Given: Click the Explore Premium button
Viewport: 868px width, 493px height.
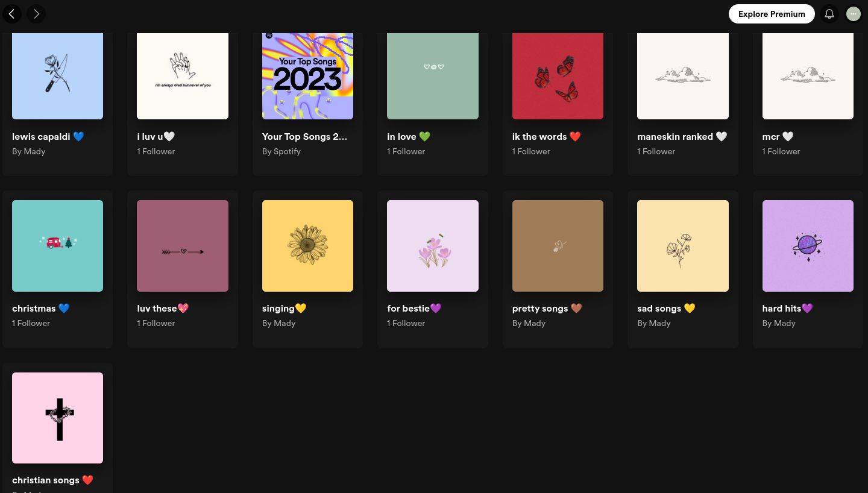Looking at the screenshot, I should [x=772, y=14].
